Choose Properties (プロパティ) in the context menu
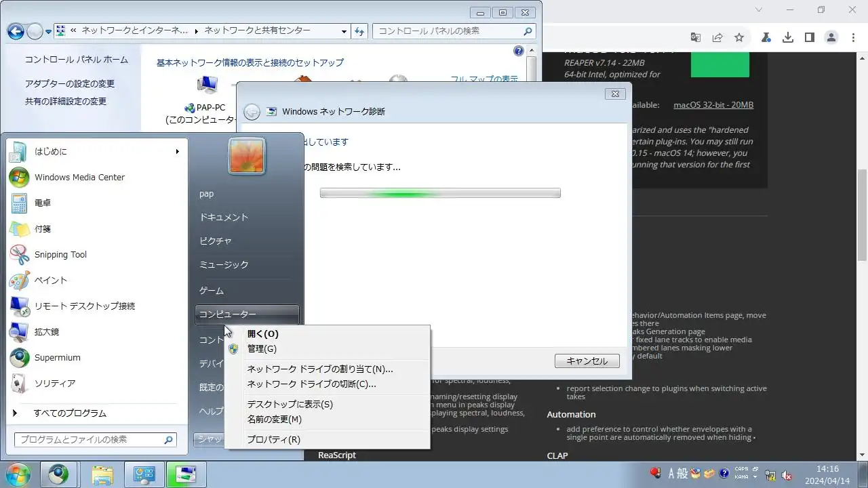The image size is (868, 488). point(327,439)
